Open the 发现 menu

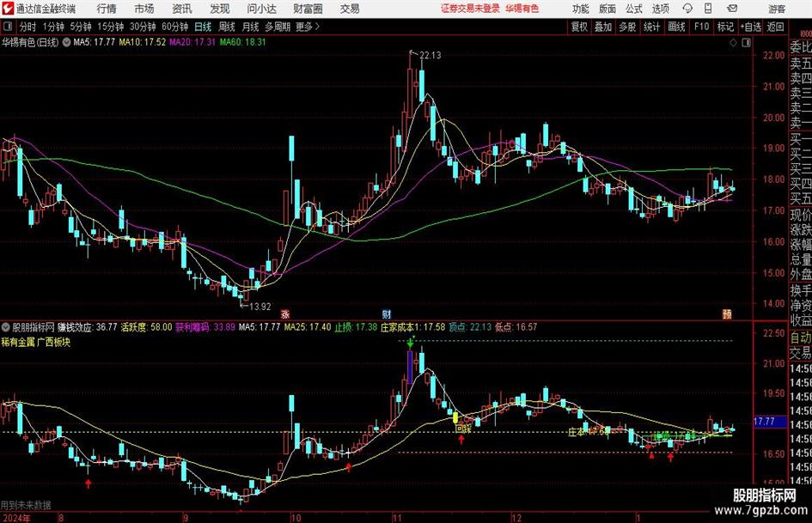pos(220,9)
